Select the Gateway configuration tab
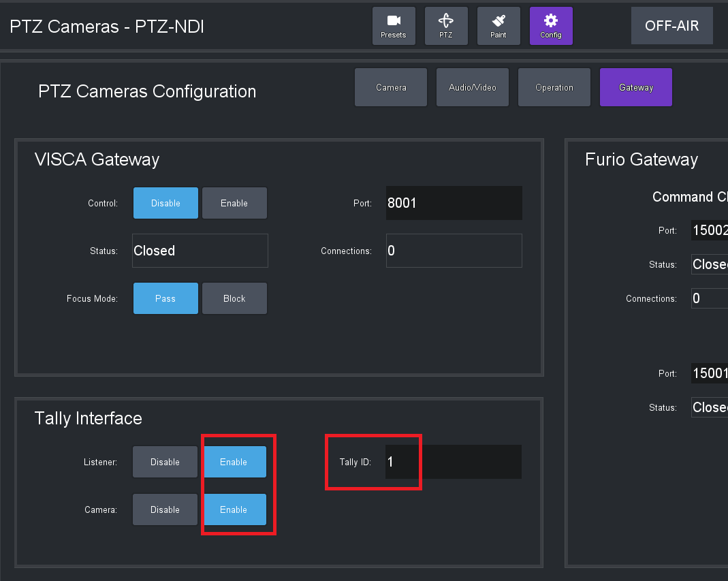 [636, 87]
